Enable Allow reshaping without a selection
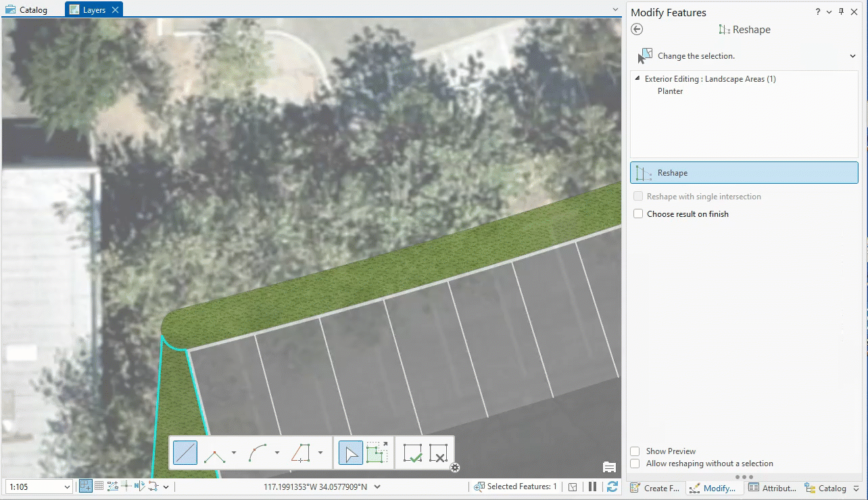This screenshot has height=500, width=868. [635, 464]
